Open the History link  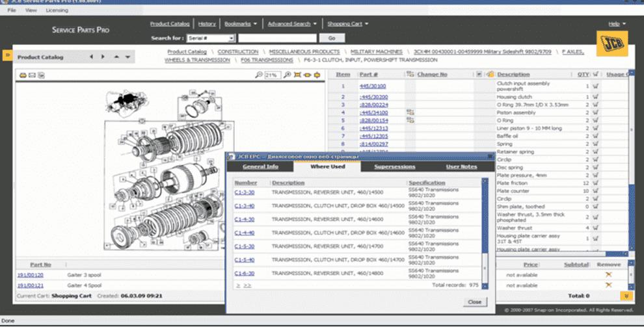point(207,24)
